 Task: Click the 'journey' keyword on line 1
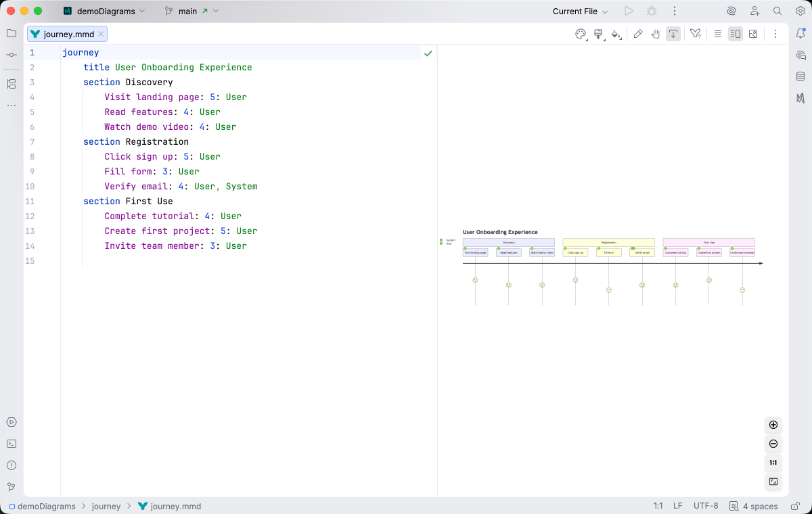[81, 53]
